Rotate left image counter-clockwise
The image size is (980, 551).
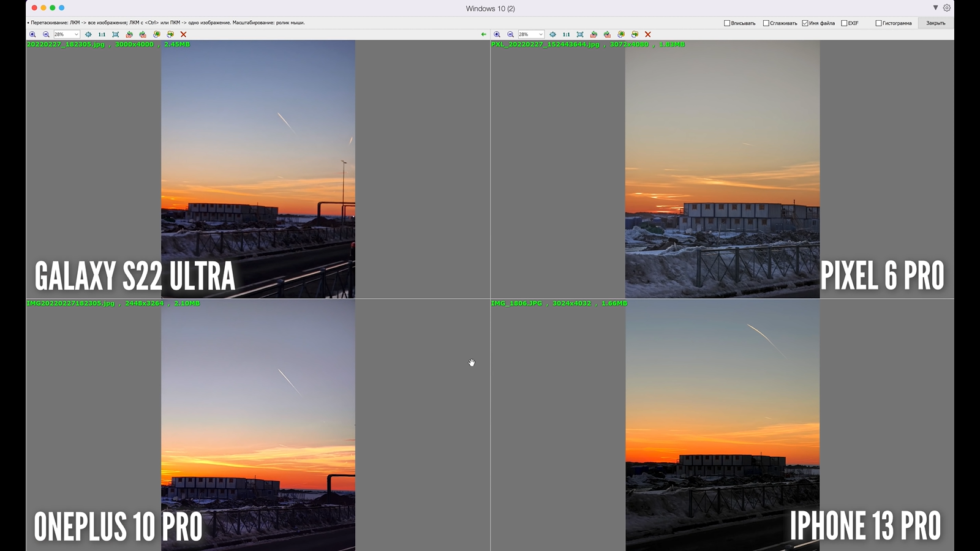click(129, 34)
